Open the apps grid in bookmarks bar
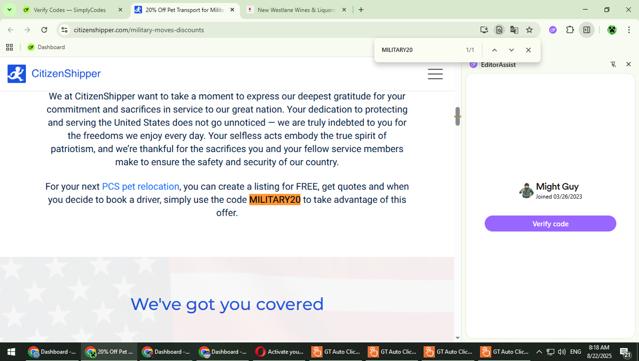This screenshot has width=639, height=361. 10,47
